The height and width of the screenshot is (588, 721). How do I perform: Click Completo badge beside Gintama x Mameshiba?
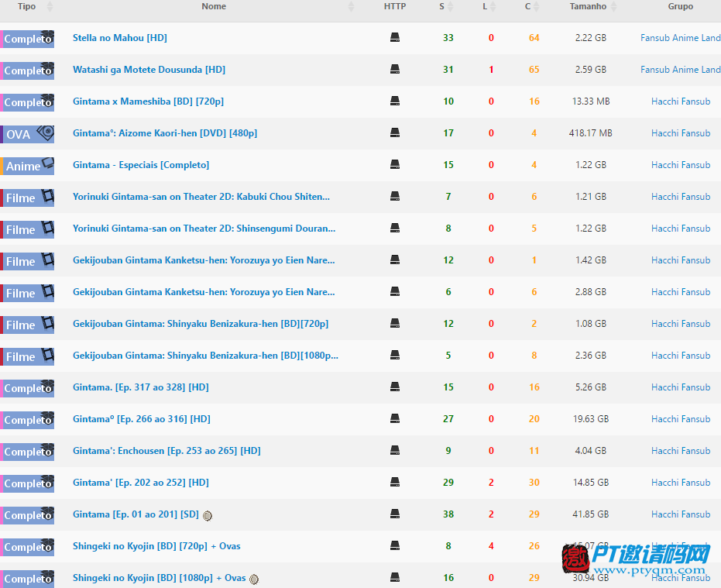click(27, 102)
